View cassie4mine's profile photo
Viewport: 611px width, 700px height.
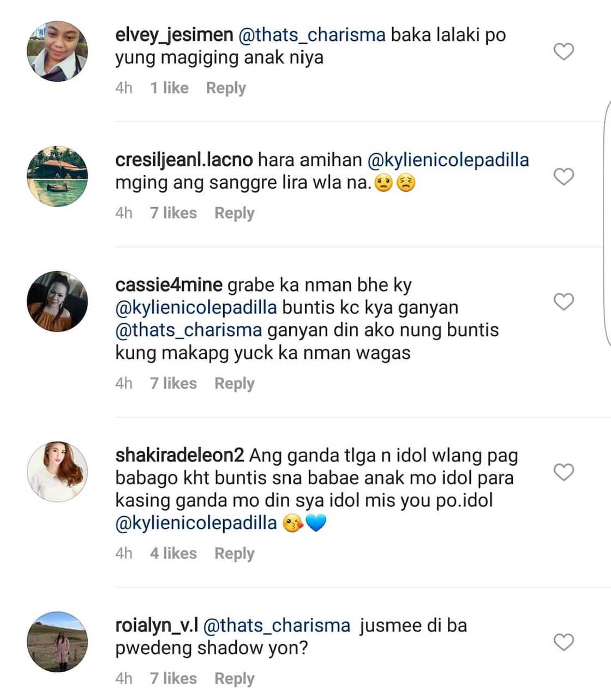(x=57, y=301)
